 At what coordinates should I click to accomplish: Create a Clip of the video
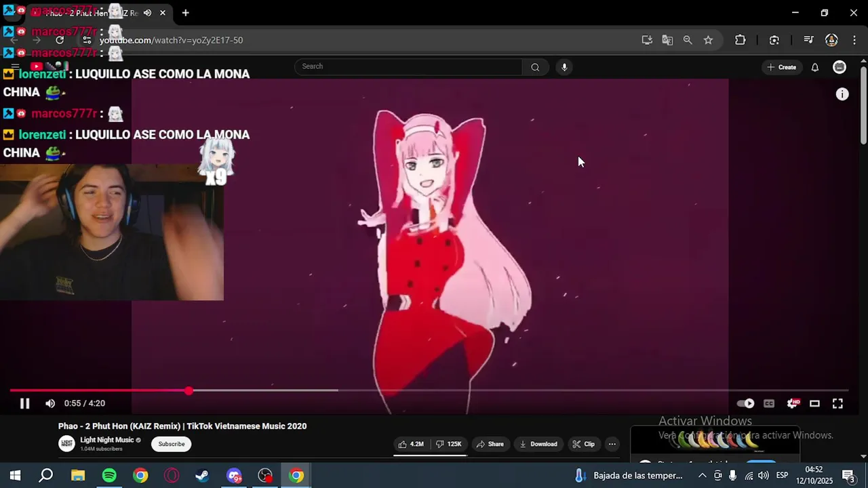tap(583, 444)
